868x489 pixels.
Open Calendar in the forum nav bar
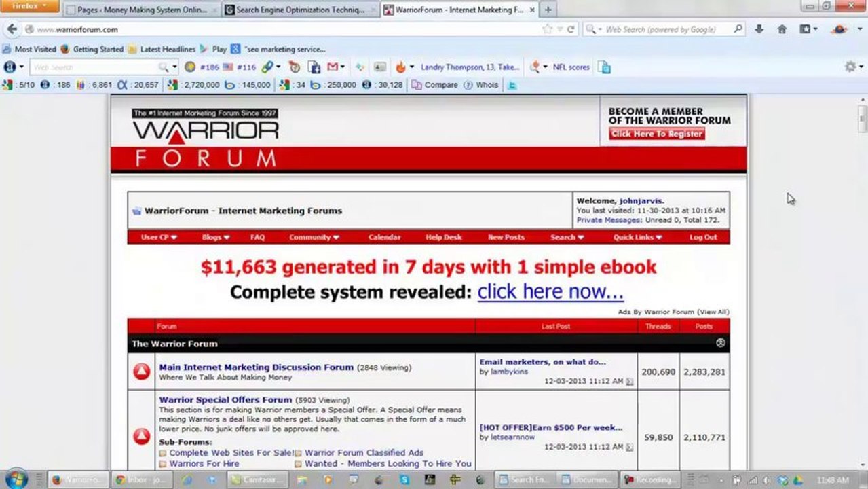pos(384,237)
